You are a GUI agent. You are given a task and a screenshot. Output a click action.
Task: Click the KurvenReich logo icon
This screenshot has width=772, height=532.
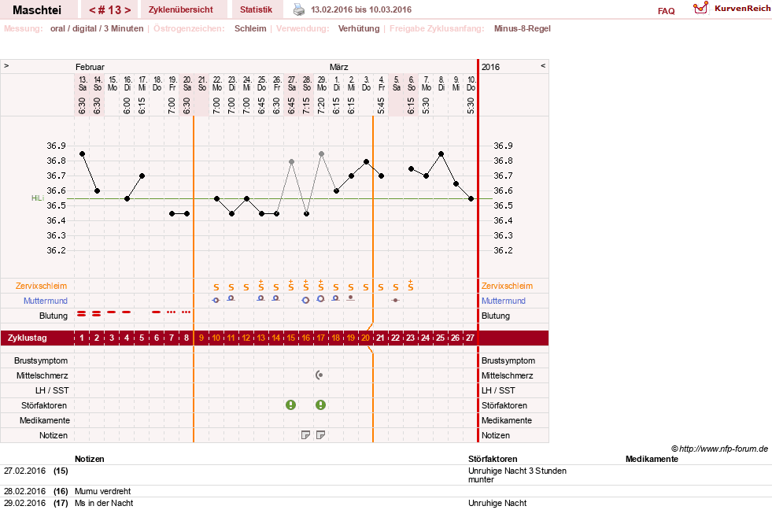700,8
